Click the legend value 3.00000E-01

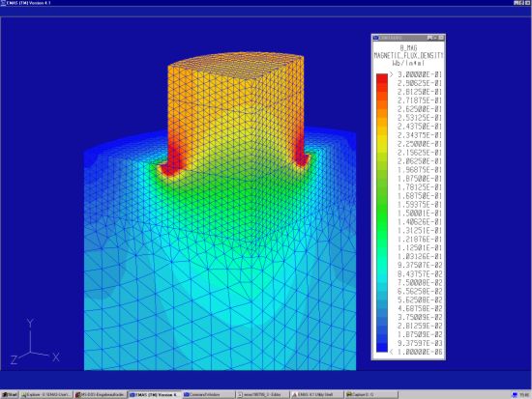click(420, 74)
